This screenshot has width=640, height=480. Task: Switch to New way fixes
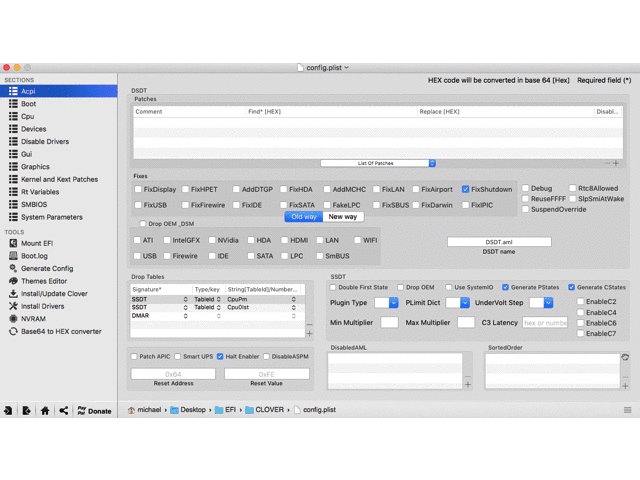pyautogui.click(x=343, y=217)
